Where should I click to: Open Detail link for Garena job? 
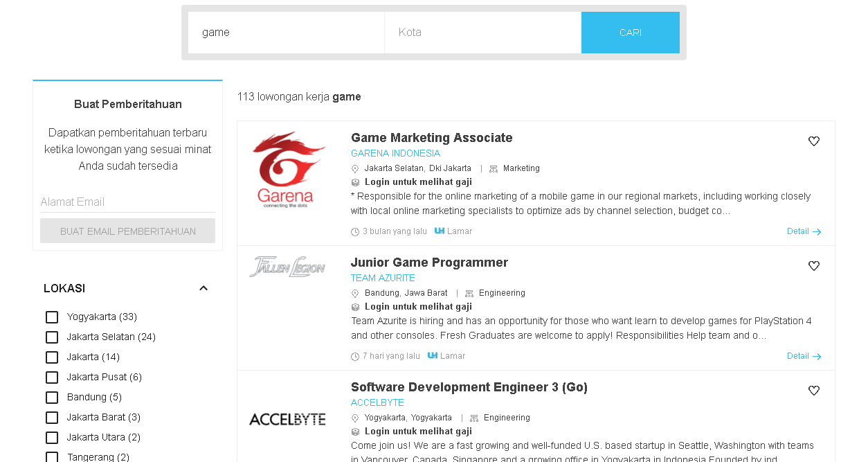pos(798,231)
